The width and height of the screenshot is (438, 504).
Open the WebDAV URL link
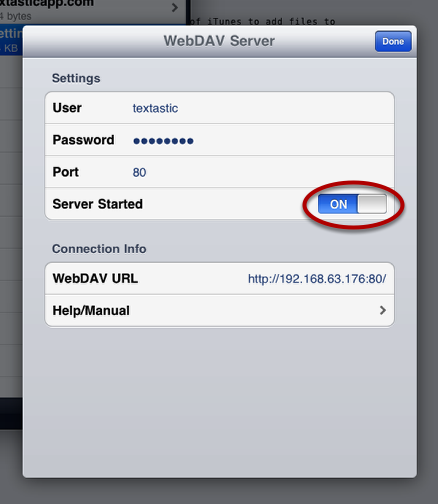click(x=317, y=279)
